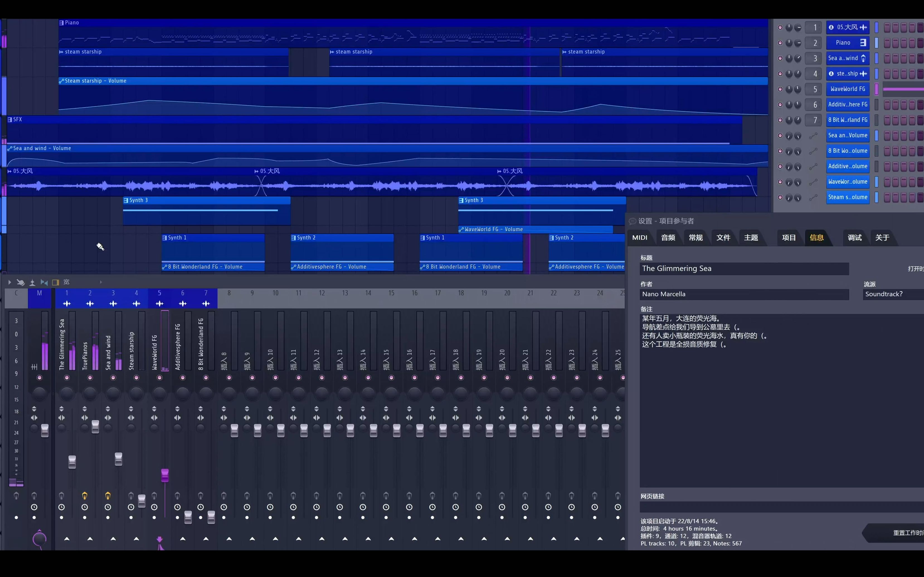This screenshot has height=577, width=924.
Task: Click the routing arrow below mixer track 1
Action: [67, 539]
